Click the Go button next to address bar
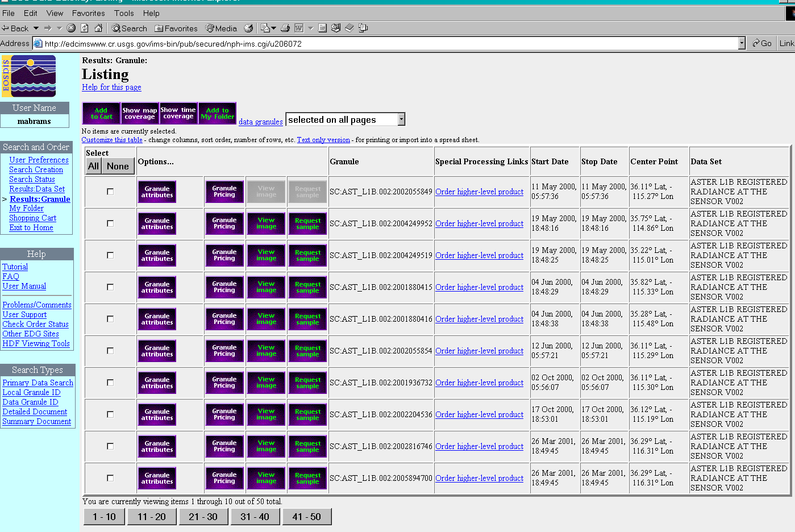795x532 pixels. point(762,43)
